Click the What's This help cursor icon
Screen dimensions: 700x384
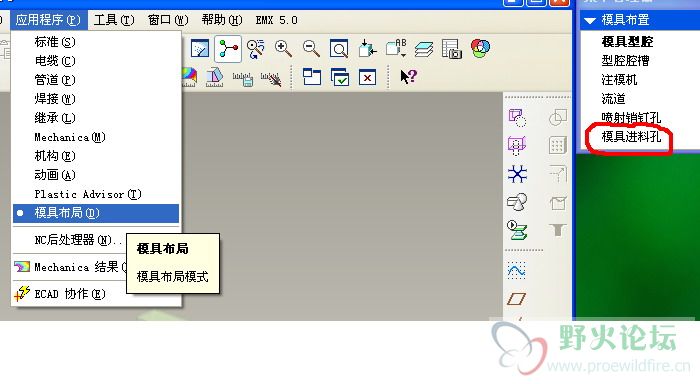point(408,77)
